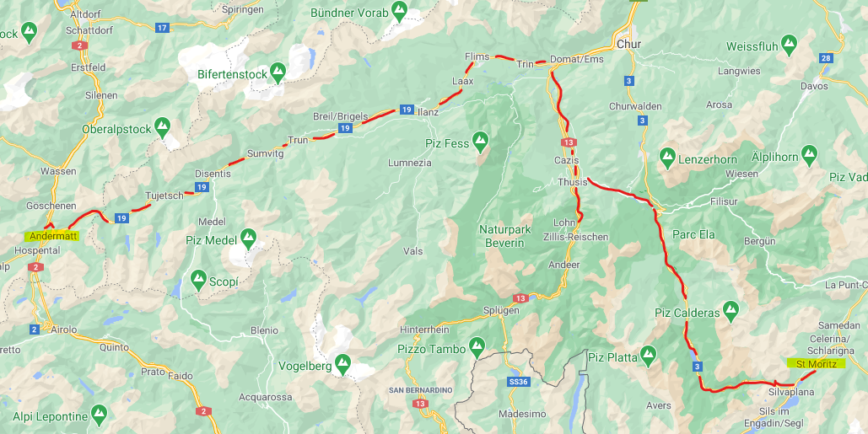Screen dimensions: 868x434
Task: Open the Oberalpstock mountain marker
Action: tap(162, 126)
